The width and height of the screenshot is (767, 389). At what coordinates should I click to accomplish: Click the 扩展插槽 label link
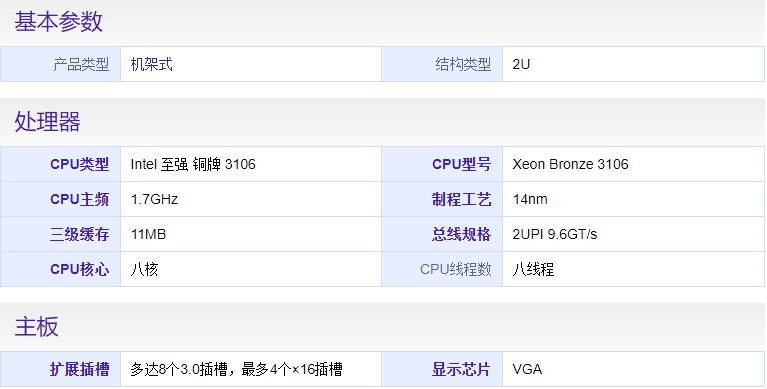(80, 369)
